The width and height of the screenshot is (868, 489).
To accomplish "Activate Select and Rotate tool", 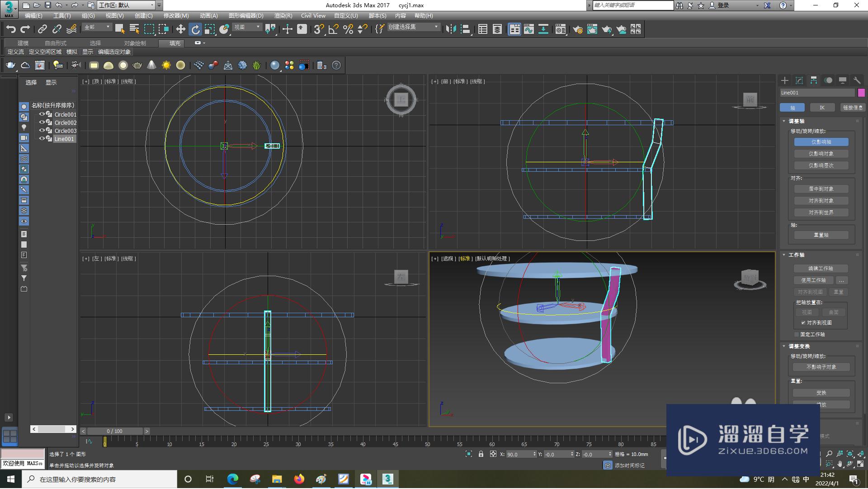I will pyautogui.click(x=195, y=29).
